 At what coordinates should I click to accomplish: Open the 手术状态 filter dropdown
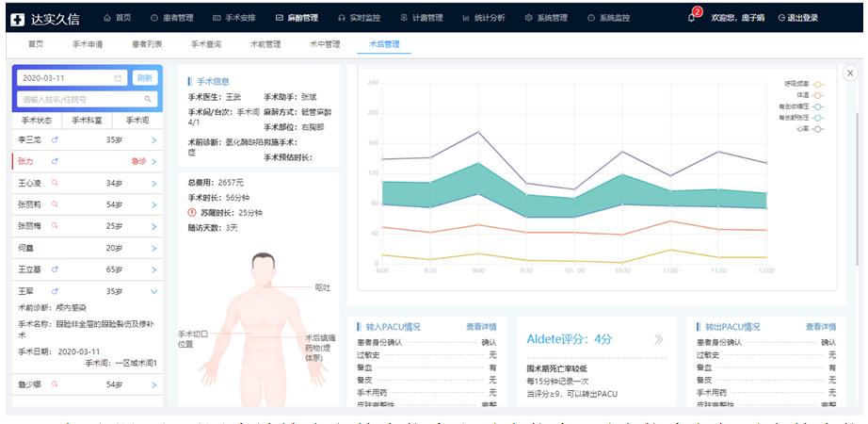pyautogui.click(x=36, y=121)
